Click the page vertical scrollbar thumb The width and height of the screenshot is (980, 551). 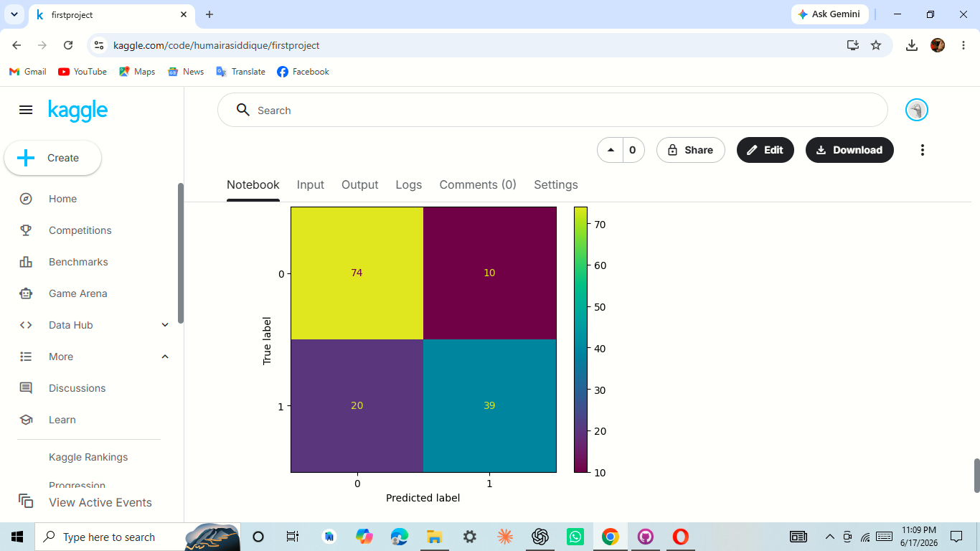click(976, 476)
